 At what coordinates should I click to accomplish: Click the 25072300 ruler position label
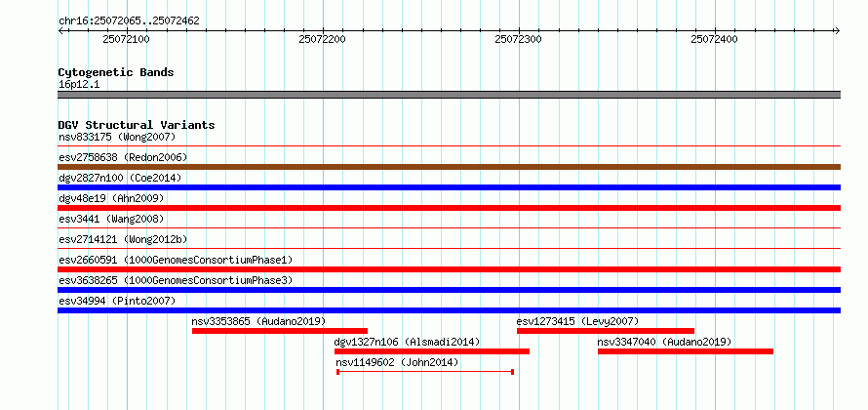pos(518,39)
